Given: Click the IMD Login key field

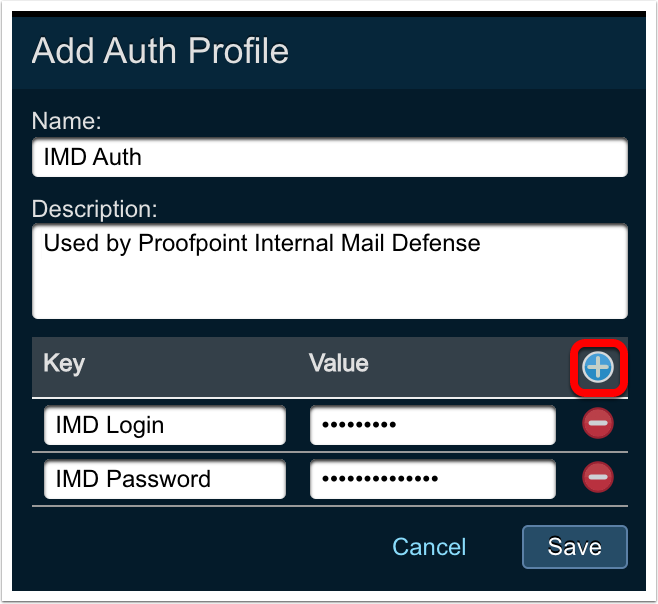Looking at the screenshot, I should 164,425.
